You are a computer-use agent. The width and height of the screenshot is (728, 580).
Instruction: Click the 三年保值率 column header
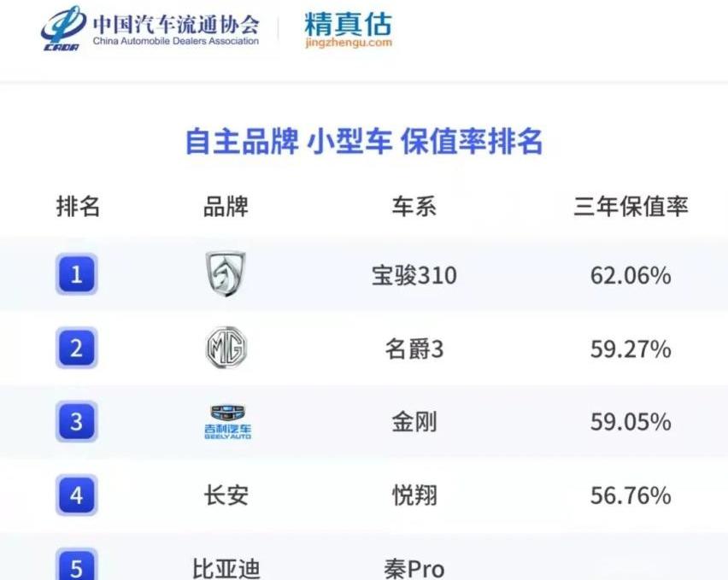[x=631, y=206]
